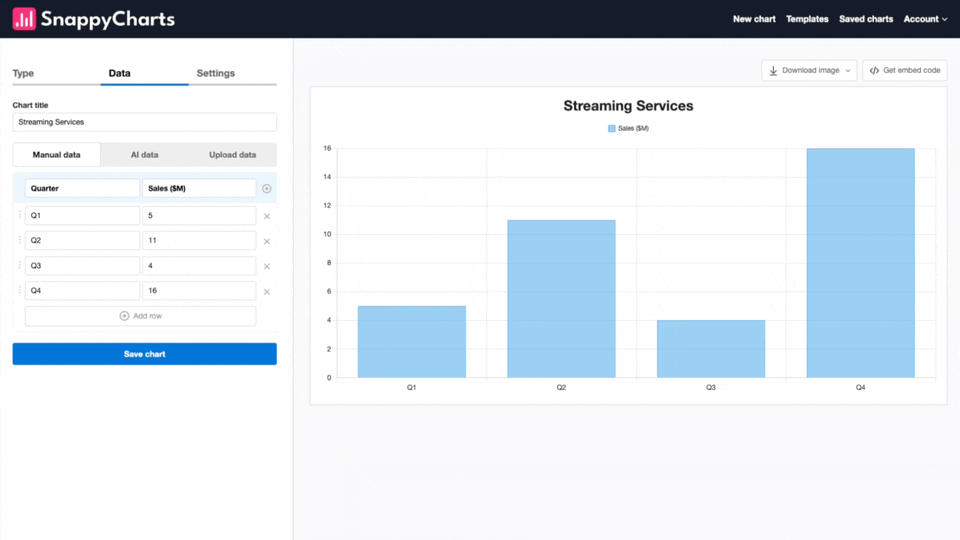Click the Q4 value field showing 16
The image size is (960, 540).
[x=199, y=291]
